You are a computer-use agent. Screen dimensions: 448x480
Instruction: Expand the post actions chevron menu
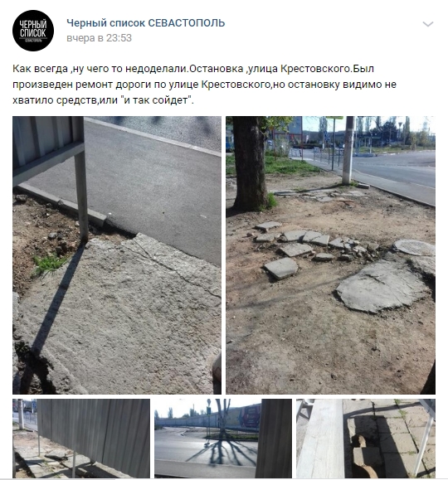coord(428,24)
